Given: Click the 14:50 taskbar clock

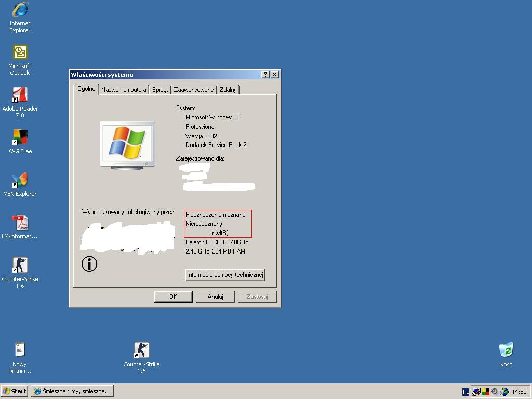Looking at the screenshot, I should (519, 392).
